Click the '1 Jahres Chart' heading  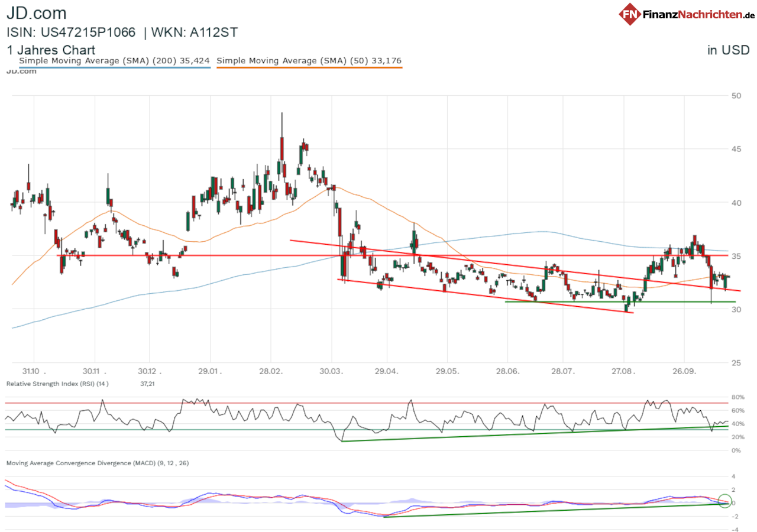[x=51, y=50]
